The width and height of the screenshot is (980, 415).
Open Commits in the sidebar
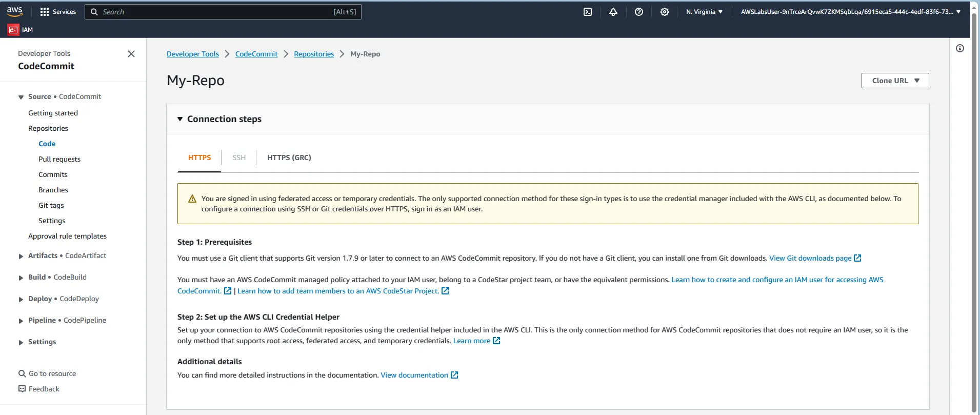[x=53, y=174]
